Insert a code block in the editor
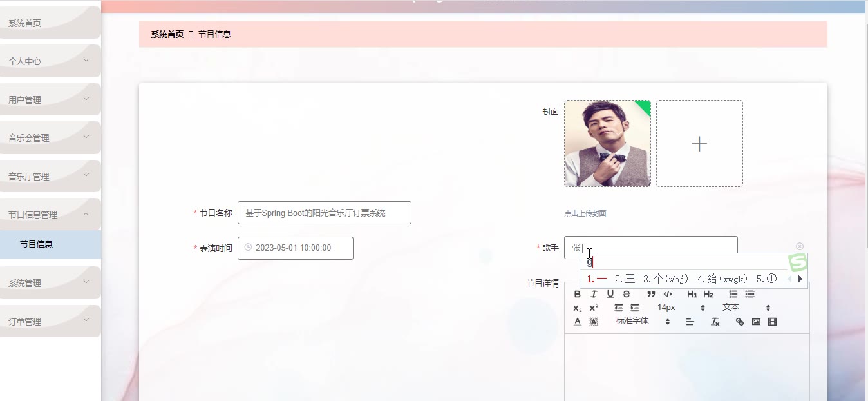 click(x=668, y=294)
